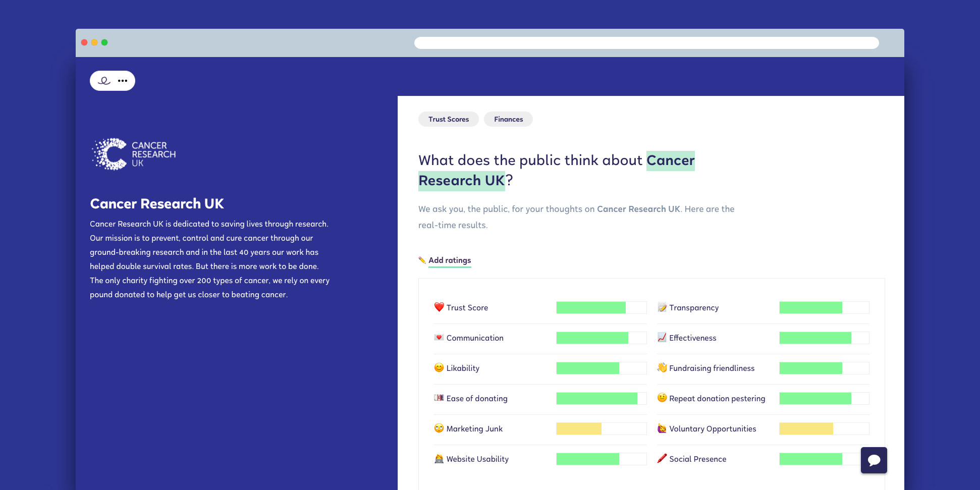The height and width of the screenshot is (490, 980).
Task: Click the 'Marketing Junk' label text
Action: tap(474, 429)
